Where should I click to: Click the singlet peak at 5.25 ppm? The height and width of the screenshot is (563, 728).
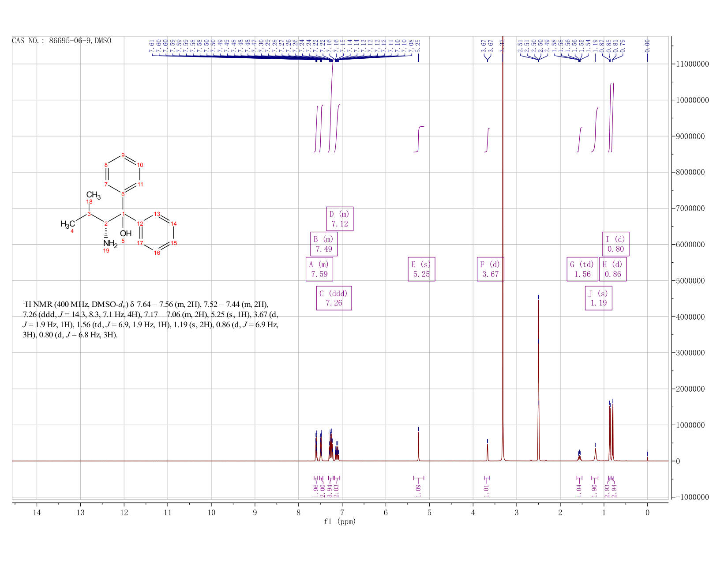418,446
